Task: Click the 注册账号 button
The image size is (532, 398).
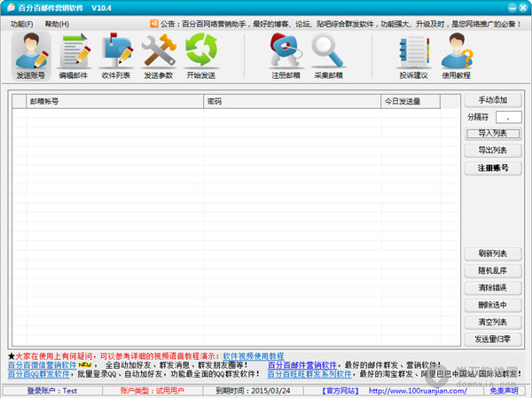Action: 493,168
